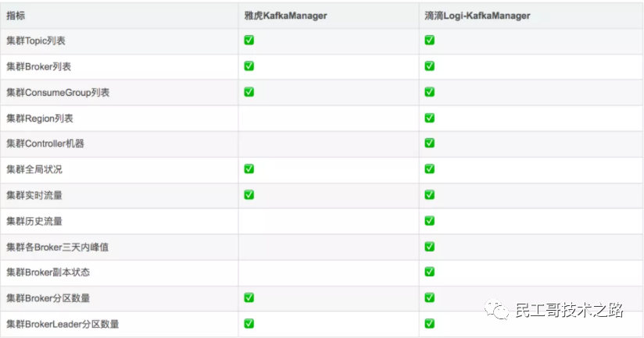The height and width of the screenshot is (338, 644).
Task: Click the 滴滴Logi-KafkaManager checkmark for 集群Broker副本状态
Action: (430, 272)
